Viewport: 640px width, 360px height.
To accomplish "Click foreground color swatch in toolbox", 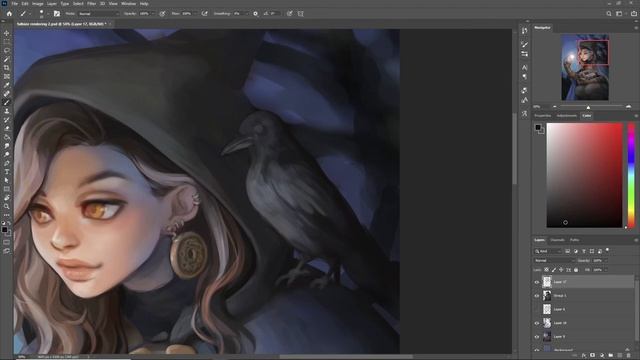I will [x=4, y=230].
